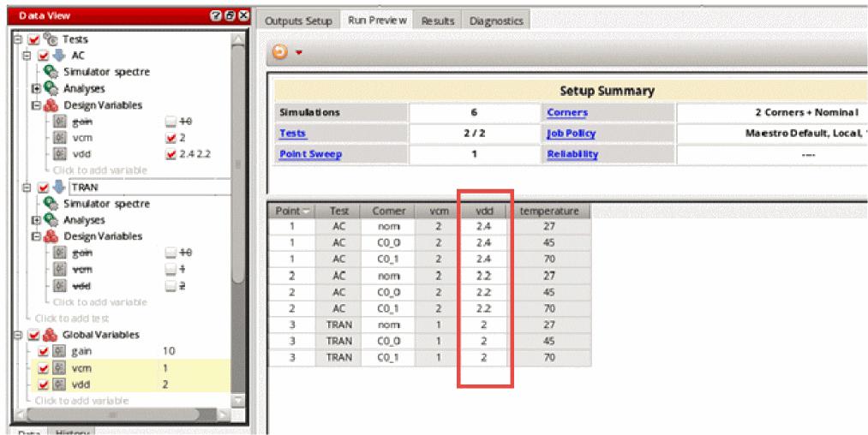868x435 pixels.
Task: Sort table by Point column header
Action: pos(291,211)
